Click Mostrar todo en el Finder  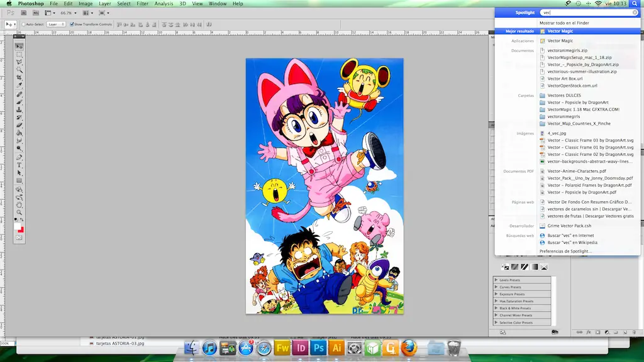point(564,23)
